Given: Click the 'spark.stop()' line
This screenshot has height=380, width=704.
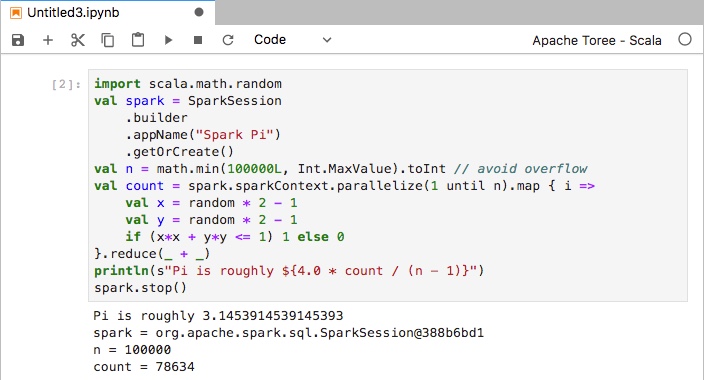Looking at the screenshot, I should tap(140, 288).
